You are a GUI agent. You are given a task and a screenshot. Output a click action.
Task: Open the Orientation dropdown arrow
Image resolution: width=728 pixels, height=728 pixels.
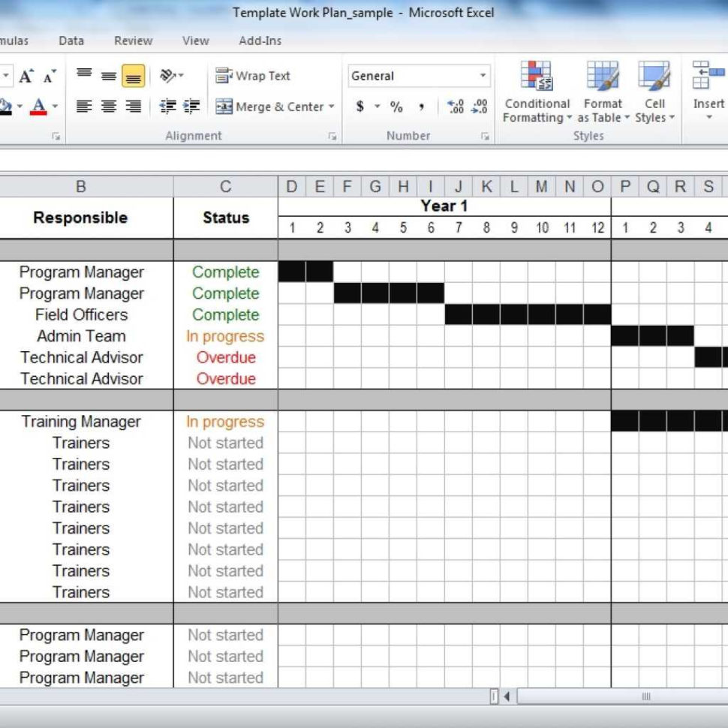[181, 75]
